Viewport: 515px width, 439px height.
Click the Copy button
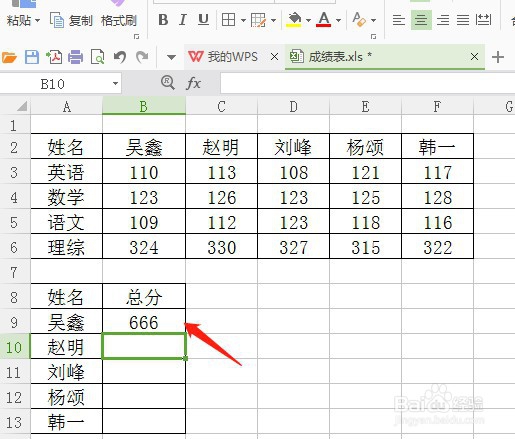[x=71, y=21]
